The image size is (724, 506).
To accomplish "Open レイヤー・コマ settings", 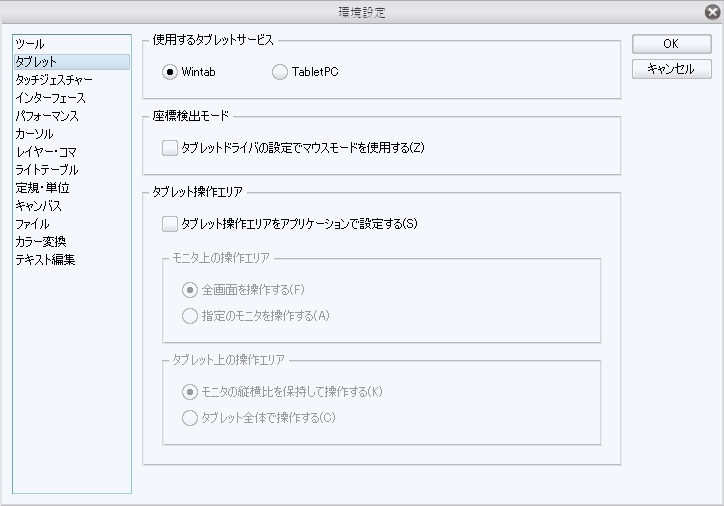I will click(46, 152).
